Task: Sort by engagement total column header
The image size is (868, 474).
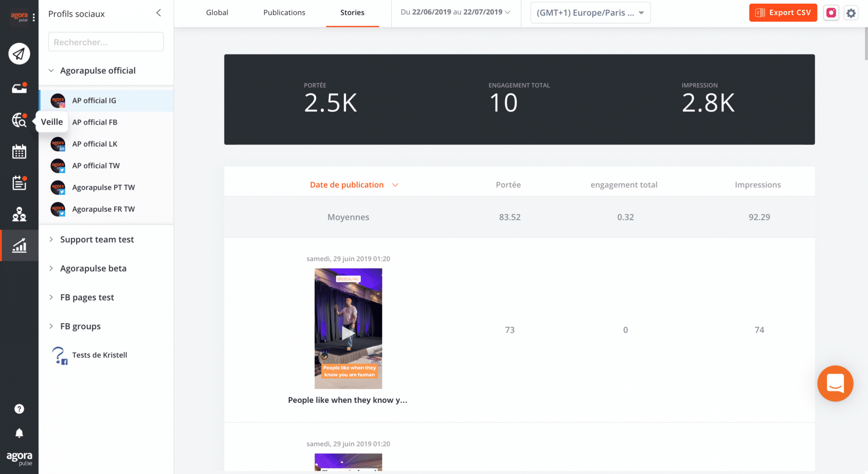Action: pyautogui.click(x=624, y=184)
